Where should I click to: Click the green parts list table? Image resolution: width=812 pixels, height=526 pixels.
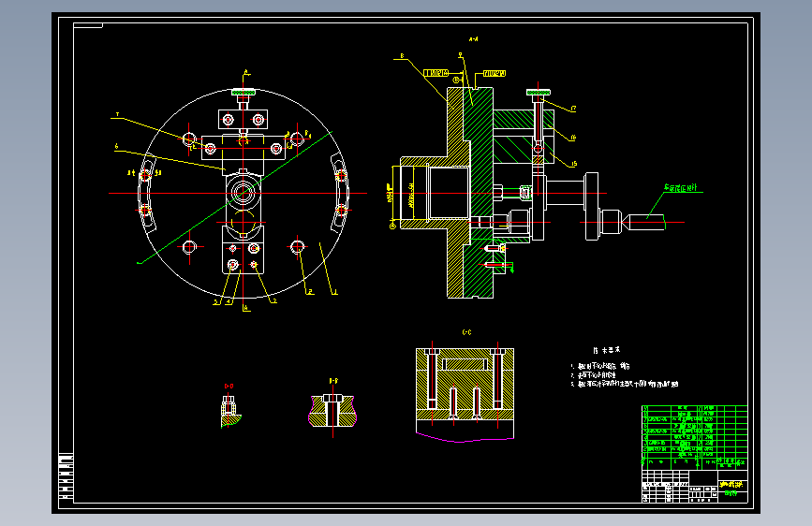click(x=694, y=437)
